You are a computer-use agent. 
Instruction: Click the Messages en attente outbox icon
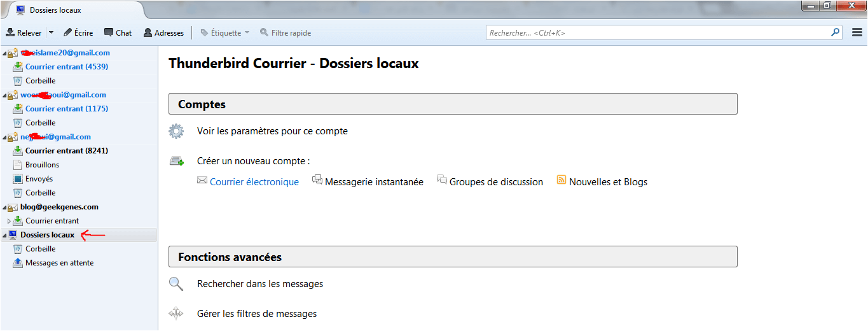(18, 263)
